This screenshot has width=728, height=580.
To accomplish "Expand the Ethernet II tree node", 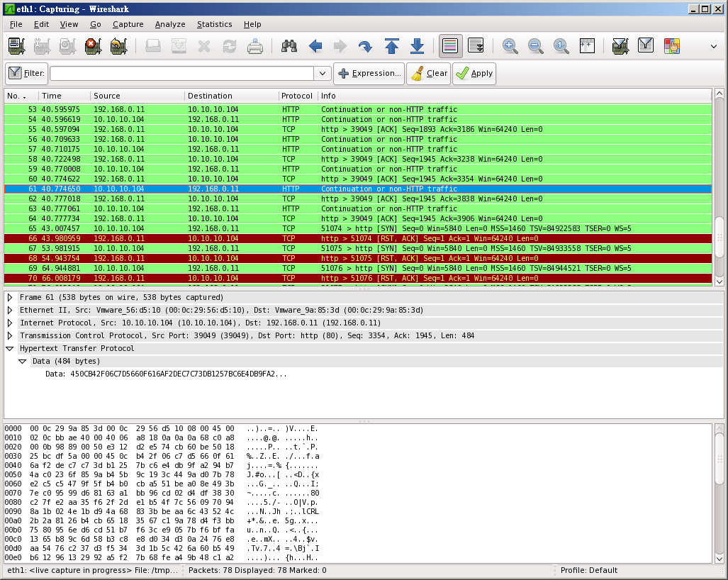I will [10, 310].
